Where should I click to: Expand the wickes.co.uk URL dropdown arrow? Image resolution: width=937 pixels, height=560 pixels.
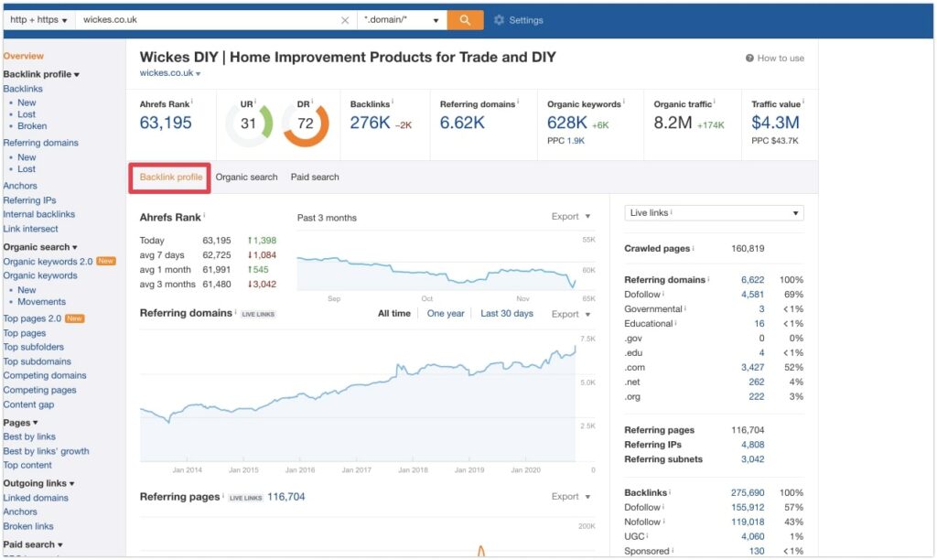coord(198,73)
